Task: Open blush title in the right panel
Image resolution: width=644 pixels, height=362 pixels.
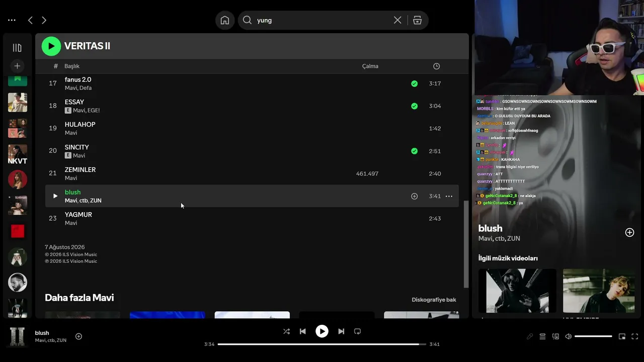Action: tap(491, 228)
